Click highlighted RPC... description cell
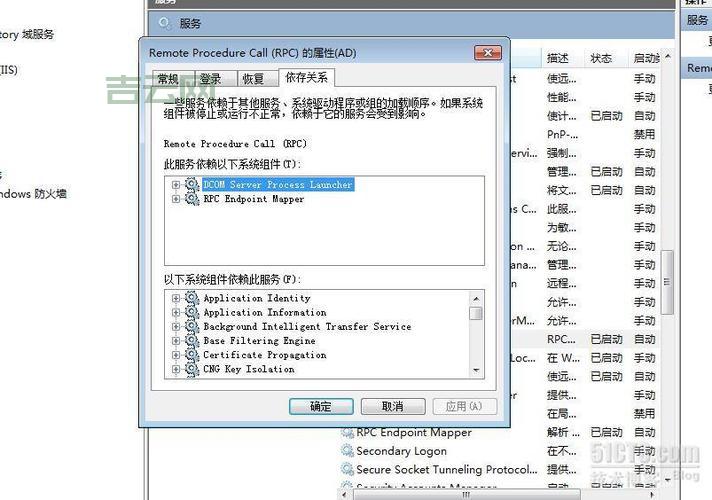The width and height of the screenshot is (712, 500). (561, 339)
